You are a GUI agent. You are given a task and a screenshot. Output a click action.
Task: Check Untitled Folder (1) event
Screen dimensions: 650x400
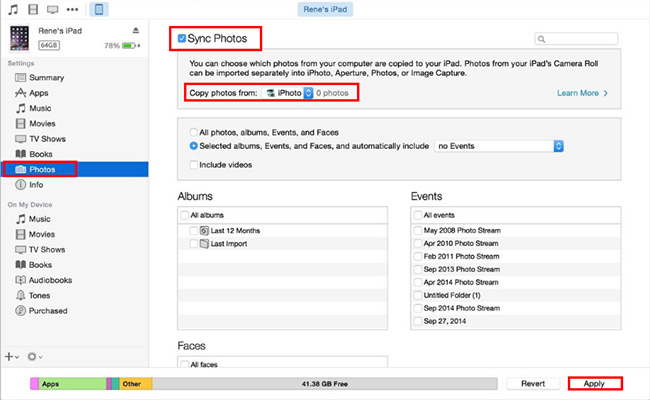click(418, 295)
